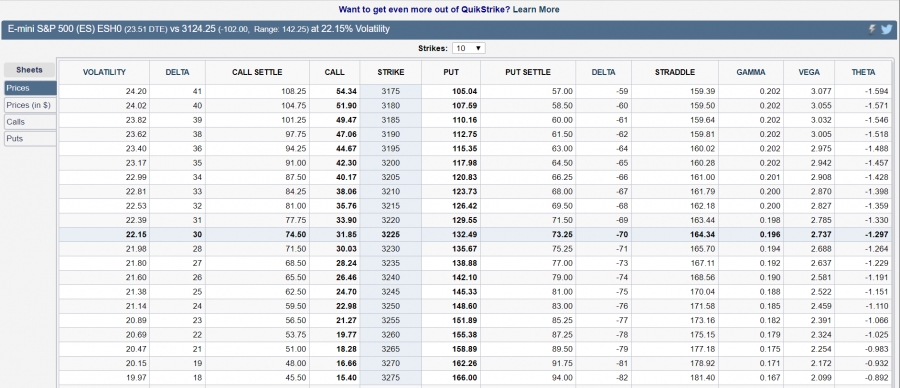This screenshot has height=388, width=900.
Task: Click the PUT SETTLE column header
Action: click(x=527, y=72)
